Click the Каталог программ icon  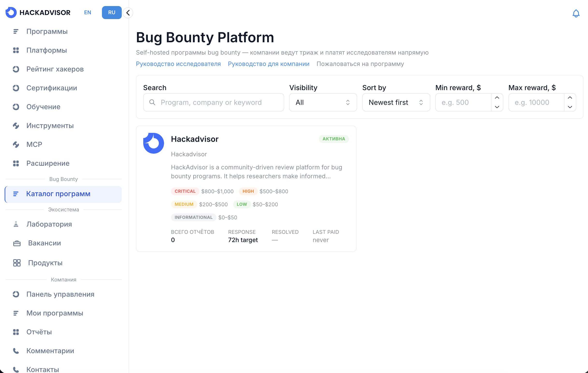[x=16, y=194]
